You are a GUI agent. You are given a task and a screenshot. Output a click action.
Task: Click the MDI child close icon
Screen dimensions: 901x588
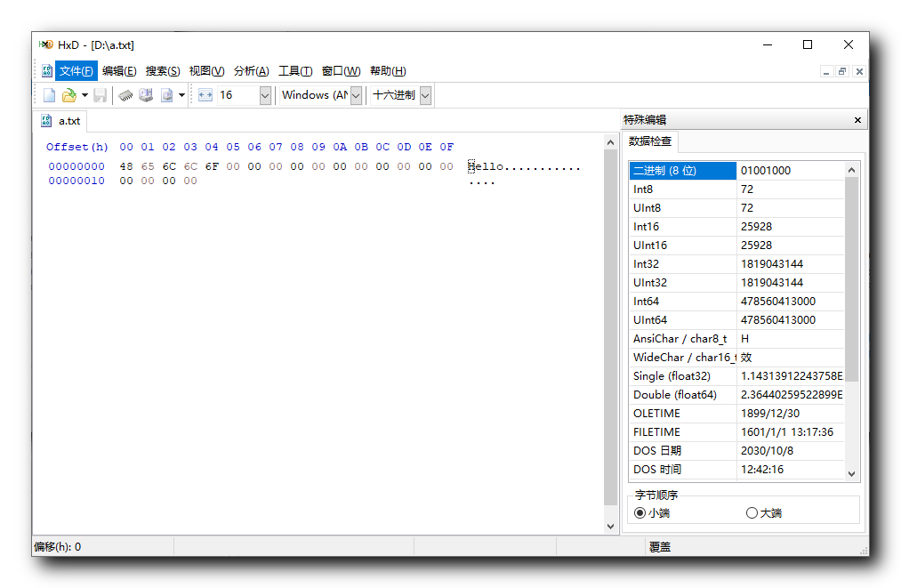[x=859, y=71]
